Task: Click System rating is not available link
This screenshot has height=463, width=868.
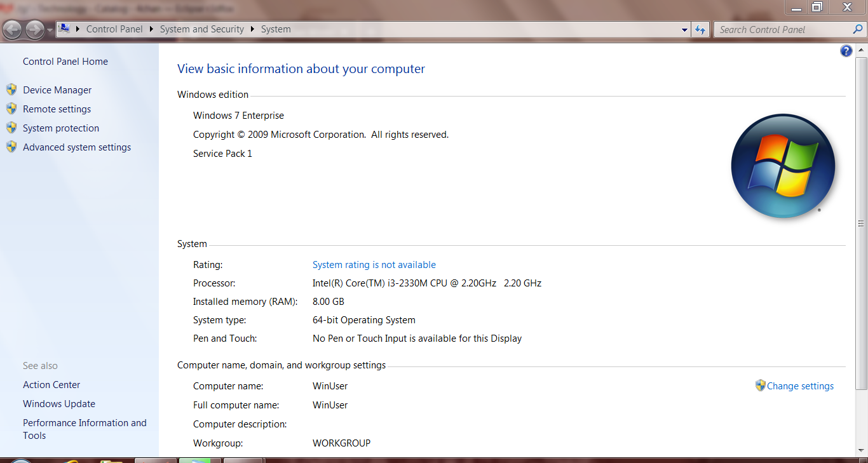Action: [374, 265]
